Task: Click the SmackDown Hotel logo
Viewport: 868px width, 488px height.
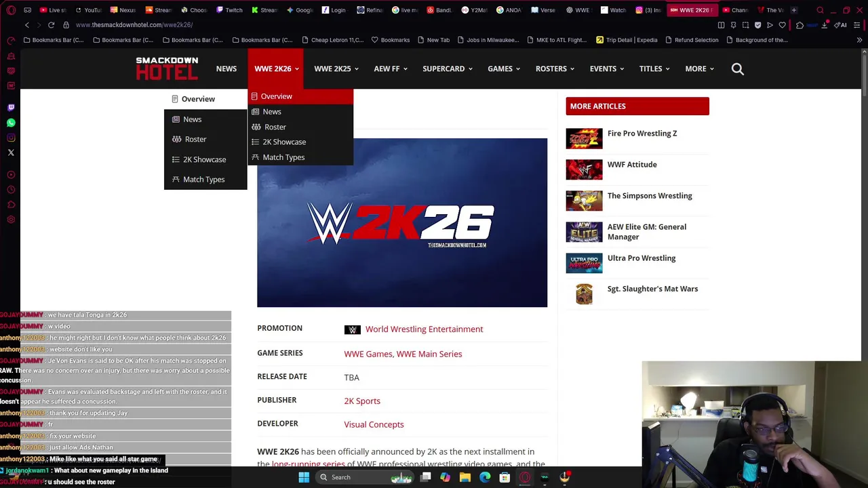Action: pos(167,68)
